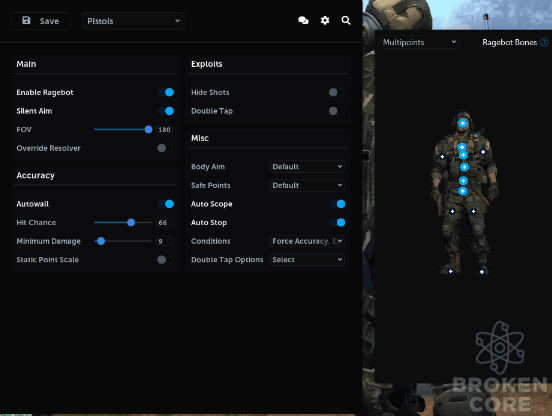552x416 pixels.
Task: Click the Ragebot Bones label
Action: 509,42
